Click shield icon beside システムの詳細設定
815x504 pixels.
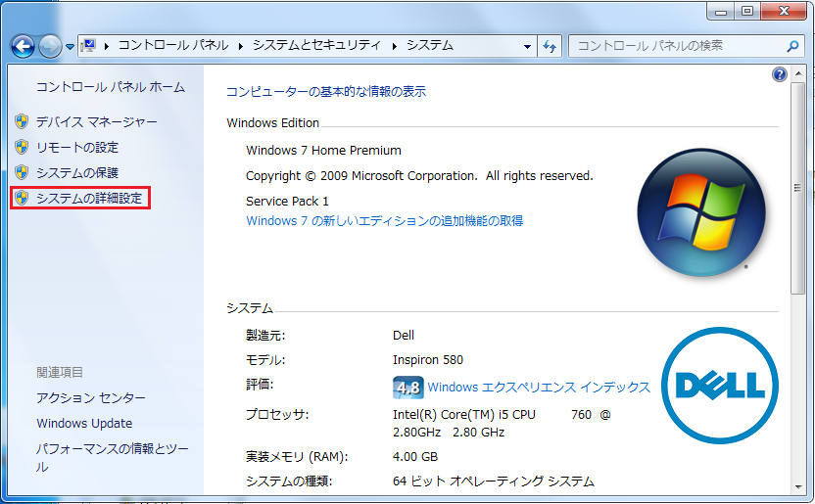[22, 198]
